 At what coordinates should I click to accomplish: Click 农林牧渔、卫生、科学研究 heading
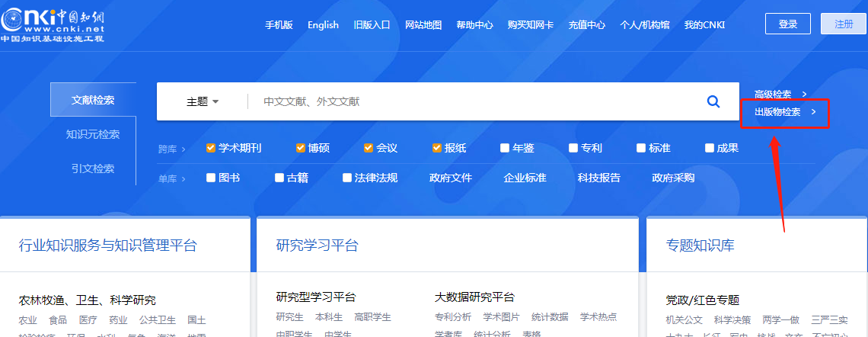88,300
